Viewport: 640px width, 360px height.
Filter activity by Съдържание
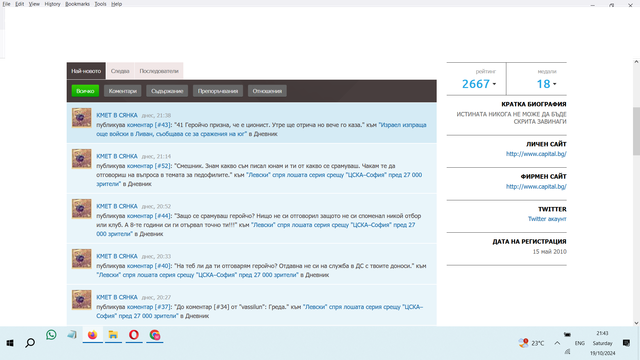167,91
